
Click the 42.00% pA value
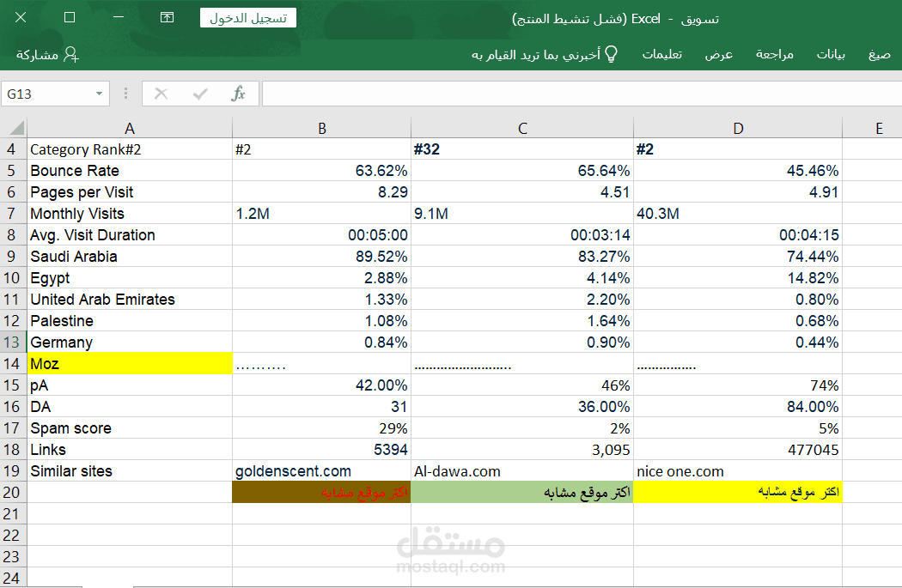tap(321, 385)
